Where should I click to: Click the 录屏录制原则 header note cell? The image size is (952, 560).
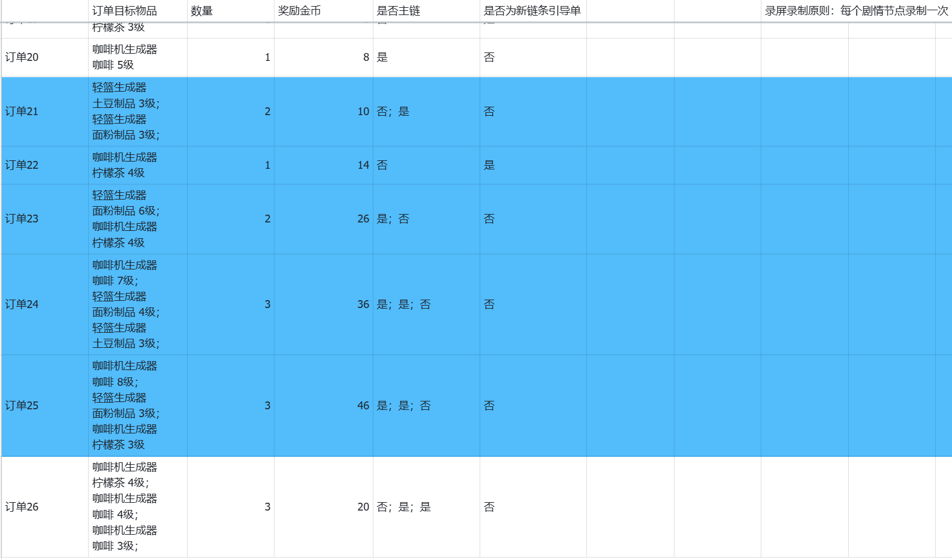coord(856,11)
